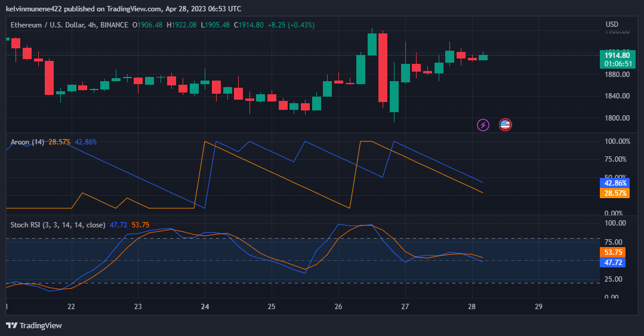Click the orange 28.57% Aroon legend value

[60, 142]
